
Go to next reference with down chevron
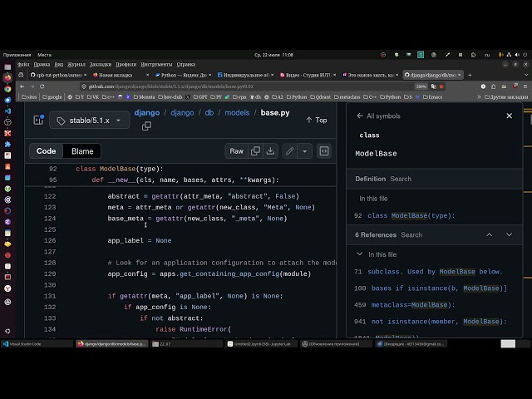(x=510, y=234)
